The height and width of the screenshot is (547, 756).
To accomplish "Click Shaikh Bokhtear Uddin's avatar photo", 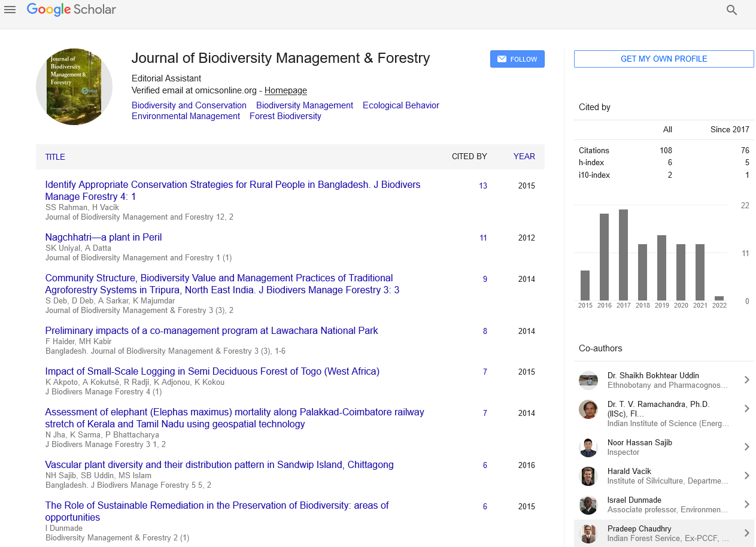I will (588, 380).
